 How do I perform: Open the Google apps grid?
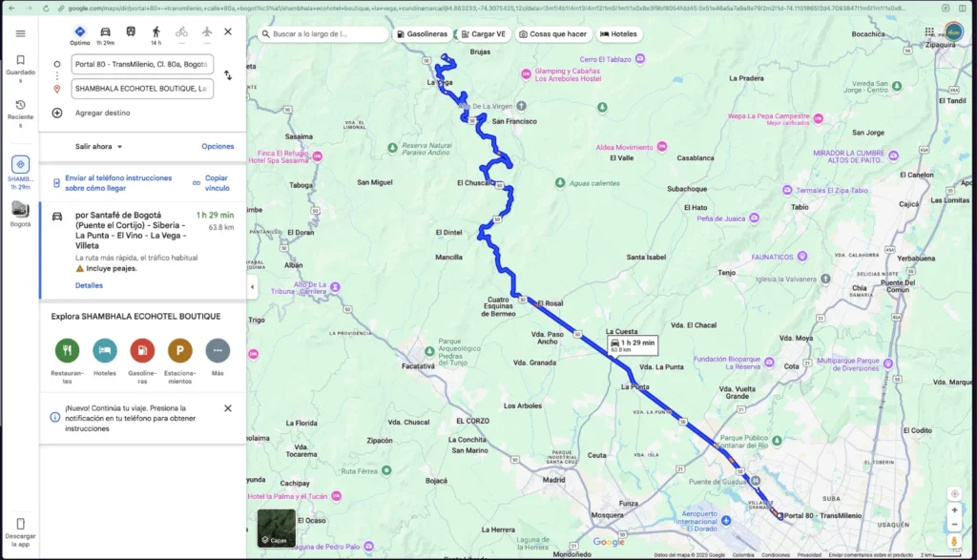click(929, 31)
